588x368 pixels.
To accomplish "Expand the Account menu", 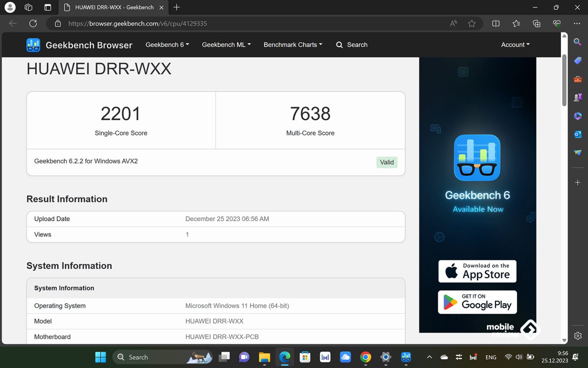I will click(x=515, y=45).
